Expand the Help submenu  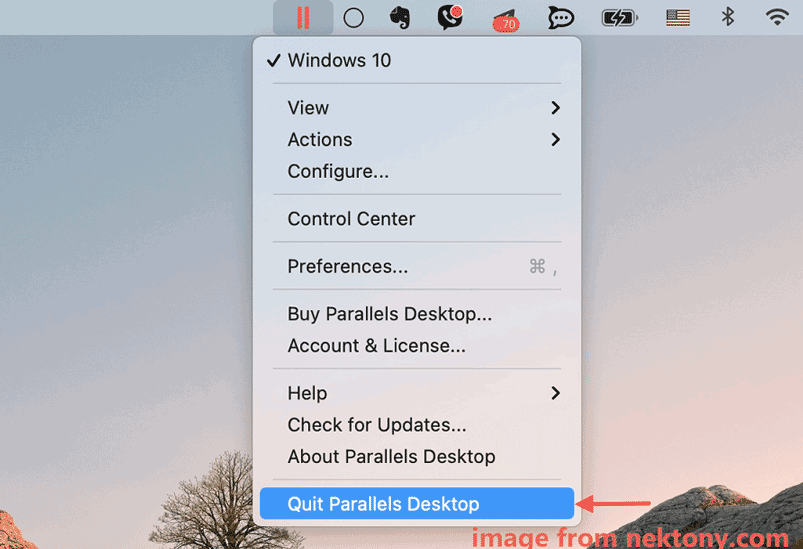417,393
